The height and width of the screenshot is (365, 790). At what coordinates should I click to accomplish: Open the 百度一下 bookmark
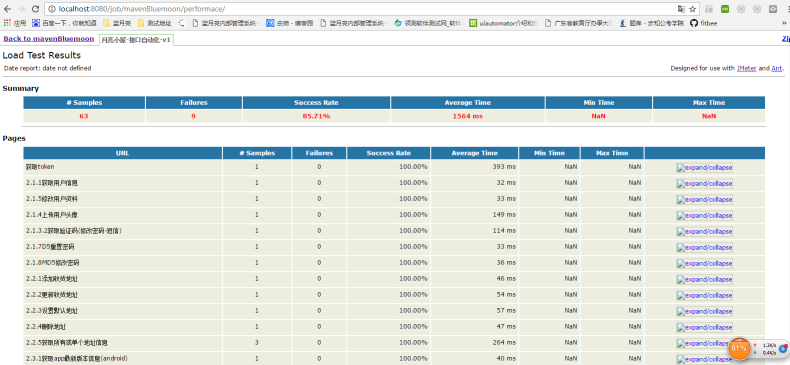pos(64,23)
